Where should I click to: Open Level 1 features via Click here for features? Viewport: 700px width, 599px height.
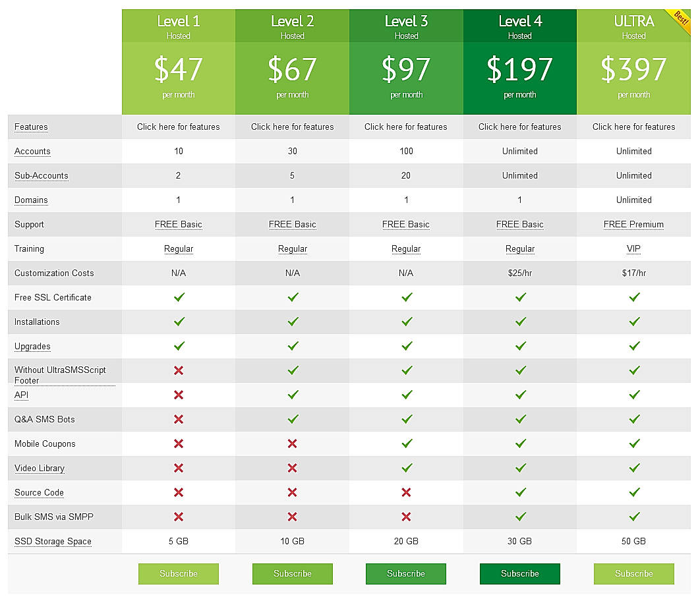178,127
